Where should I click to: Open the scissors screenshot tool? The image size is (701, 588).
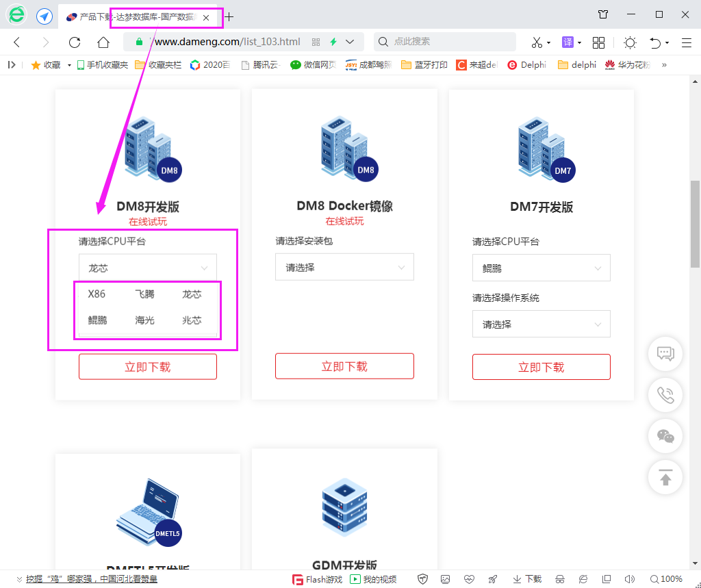pyautogui.click(x=537, y=42)
